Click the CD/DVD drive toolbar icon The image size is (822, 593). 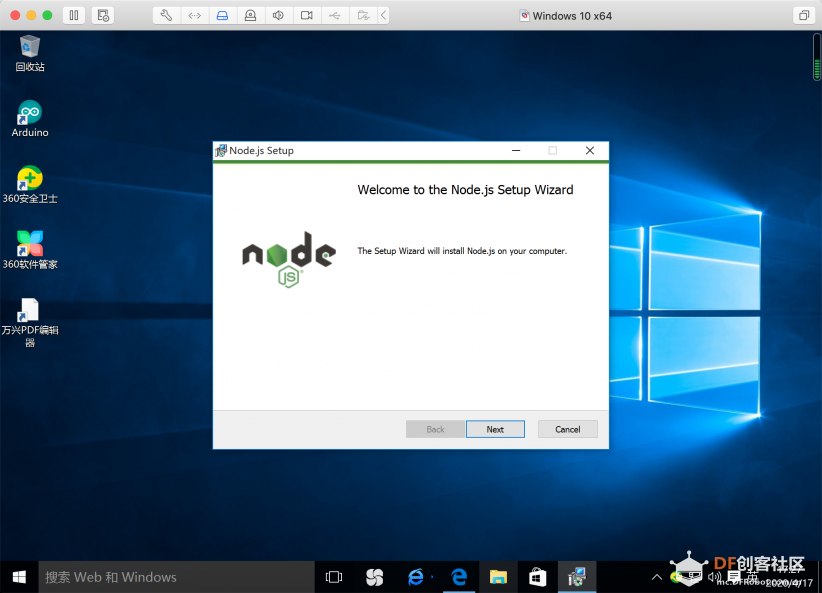251,15
